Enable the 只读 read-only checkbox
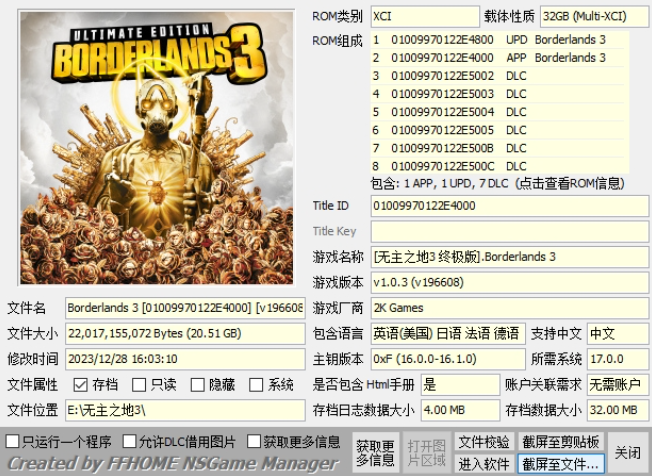 (138, 385)
